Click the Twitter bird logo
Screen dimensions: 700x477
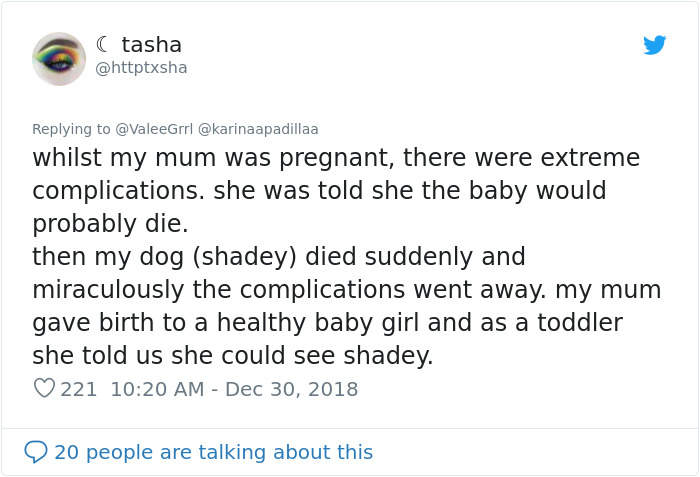(655, 45)
